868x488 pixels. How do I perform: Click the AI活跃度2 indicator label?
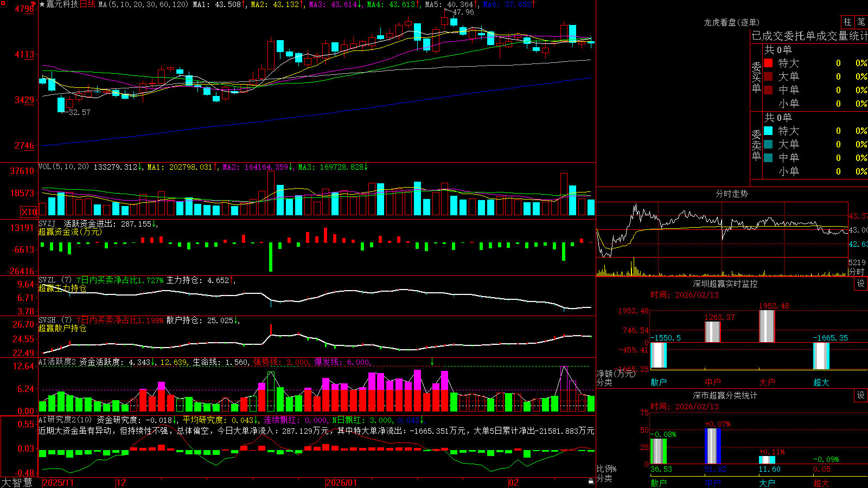coord(58,362)
